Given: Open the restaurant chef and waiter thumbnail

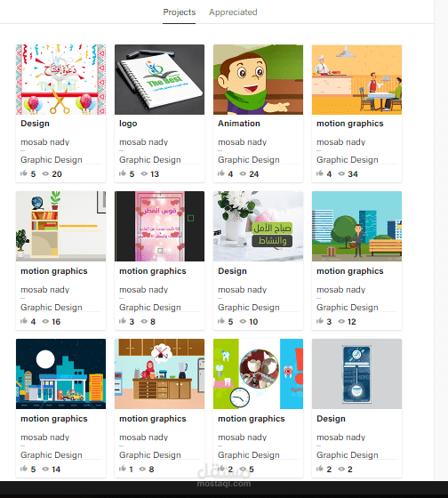Looking at the screenshot, I should pyautogui.click(x=356, y=79).
